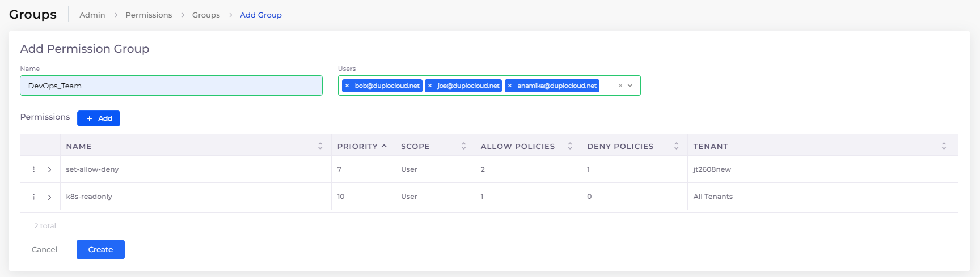The height and width of the screenshot is (277, 980).
Task: Remove bob@duplocloud.net user tag
Action: coord(347,86)
